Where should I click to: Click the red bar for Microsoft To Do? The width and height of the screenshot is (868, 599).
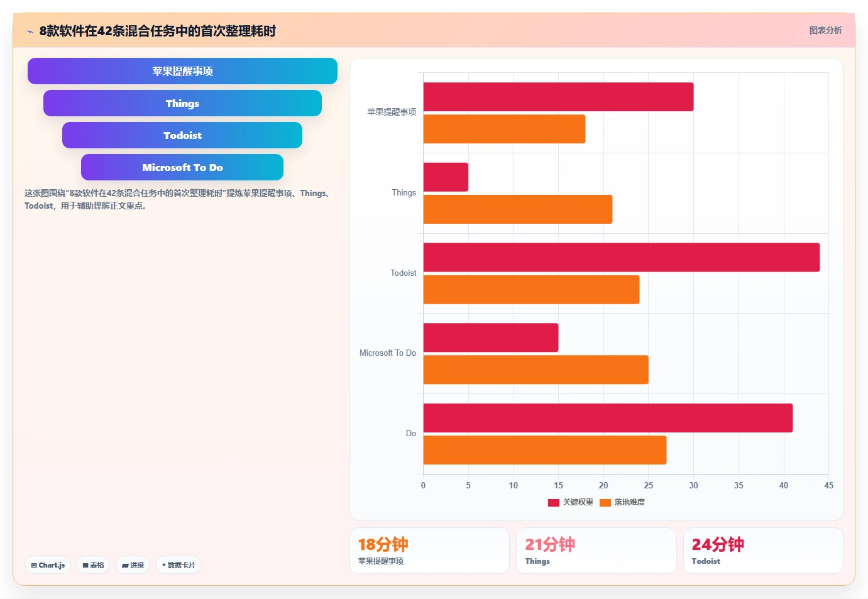pyautogui.click(x=491, y=338)
